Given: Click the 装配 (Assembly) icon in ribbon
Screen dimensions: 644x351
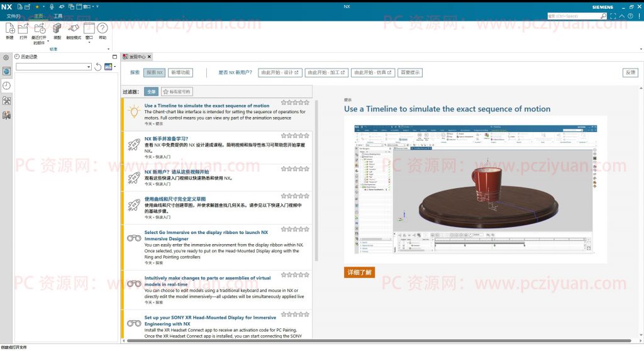Looking at the screenshot, I should (x=57, y=28).
